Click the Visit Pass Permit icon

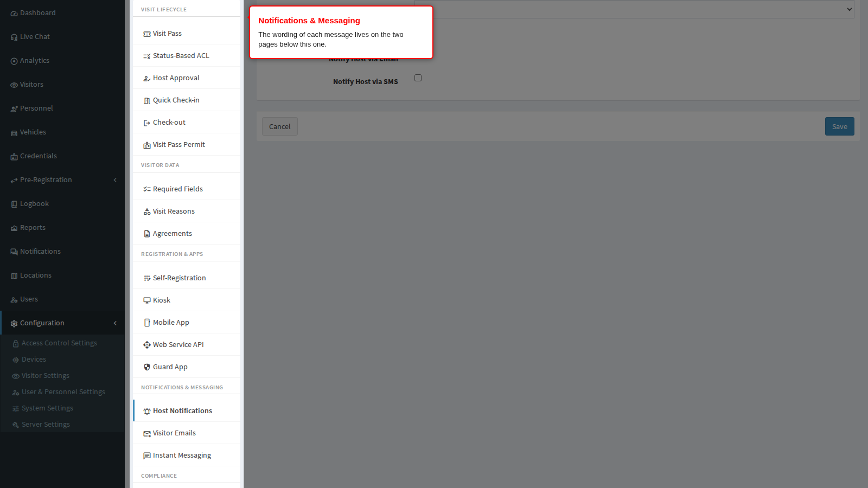147,145
